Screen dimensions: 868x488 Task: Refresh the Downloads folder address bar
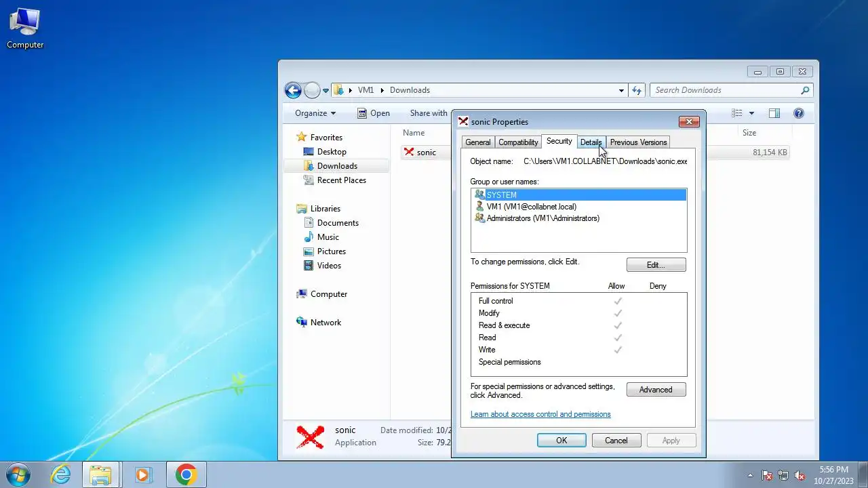click(637, 90)
